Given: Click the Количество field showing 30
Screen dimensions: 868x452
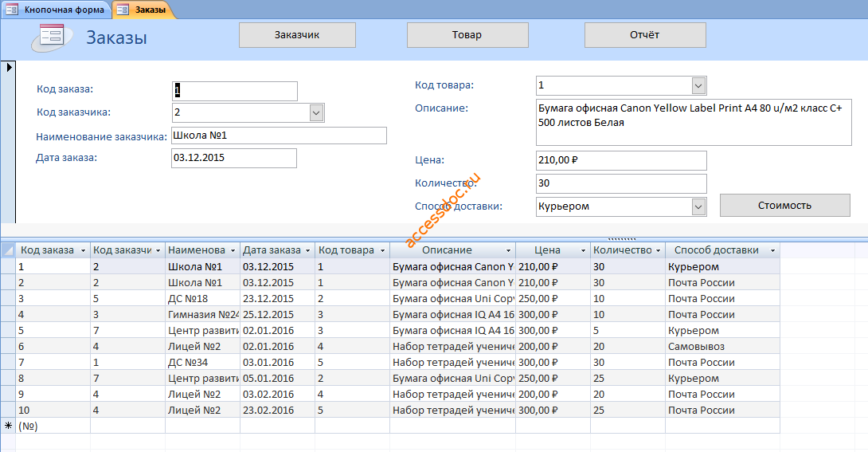Looking at the screenshot, I should [x=621, y=184].
